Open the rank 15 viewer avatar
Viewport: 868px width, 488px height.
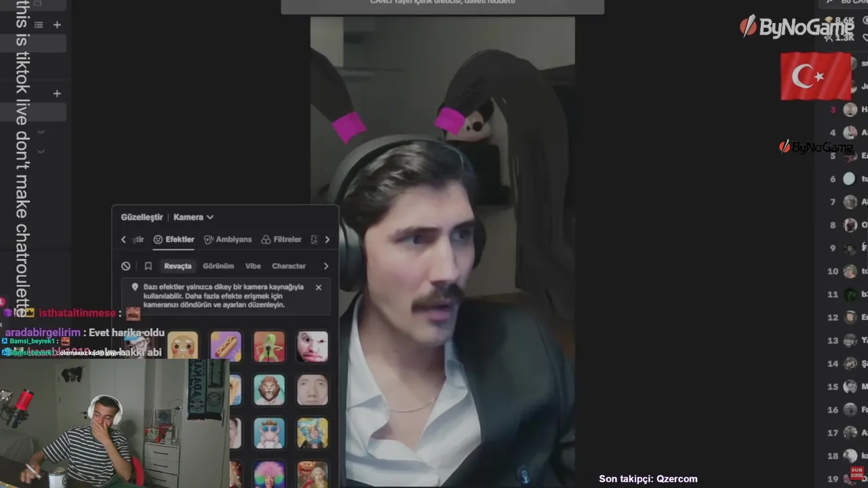point(850,386)
